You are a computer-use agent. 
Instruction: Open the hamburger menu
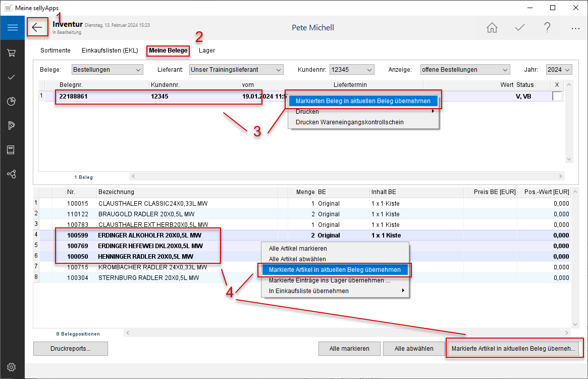click(12, 28)
